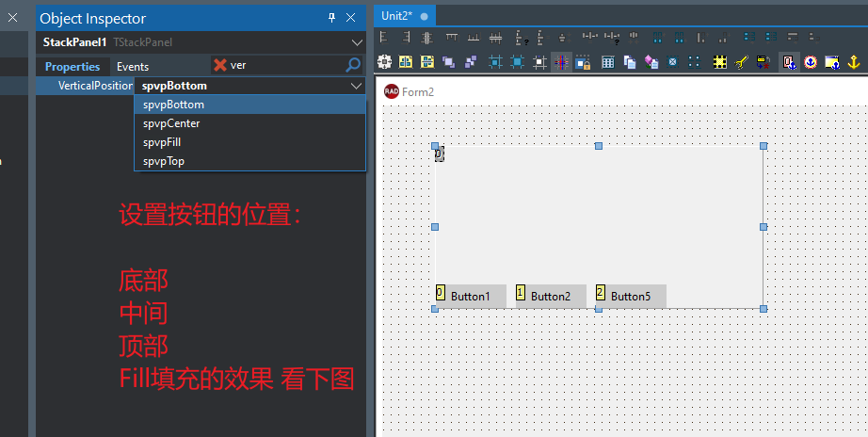Click the yellow dotted grid toolbar icon
Screen dimensions: 868x437
(720, 62)
